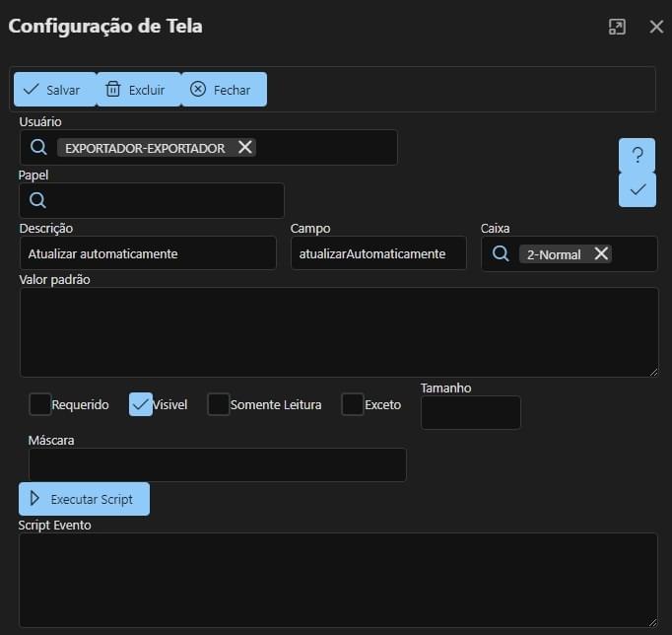Open the help question mark button

click(x=638, y=155)
